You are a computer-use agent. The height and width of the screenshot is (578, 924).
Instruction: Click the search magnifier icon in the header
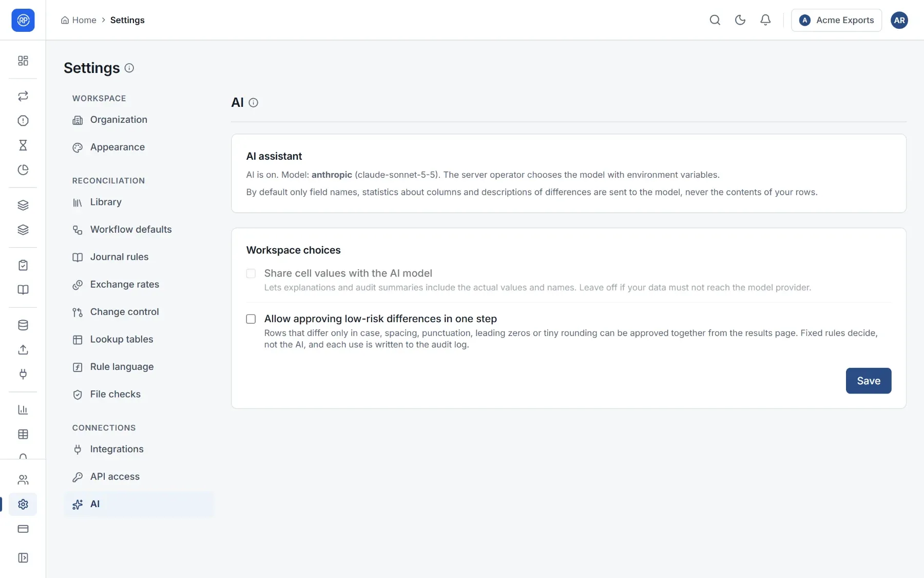click(x=715, y=20)
